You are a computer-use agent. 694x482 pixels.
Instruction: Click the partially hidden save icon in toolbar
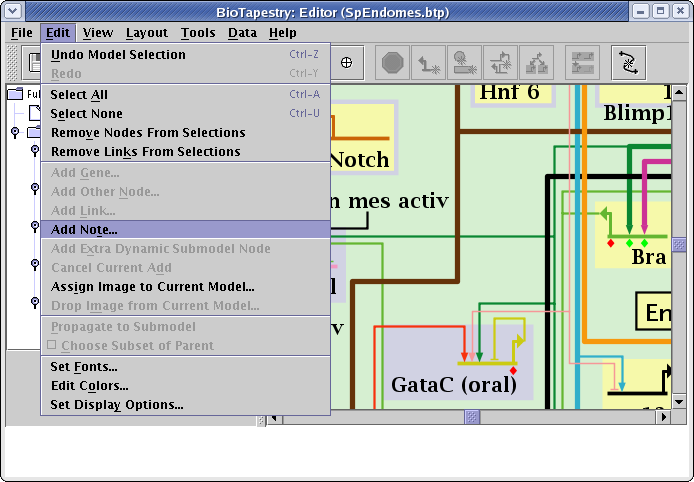point(34,63)
